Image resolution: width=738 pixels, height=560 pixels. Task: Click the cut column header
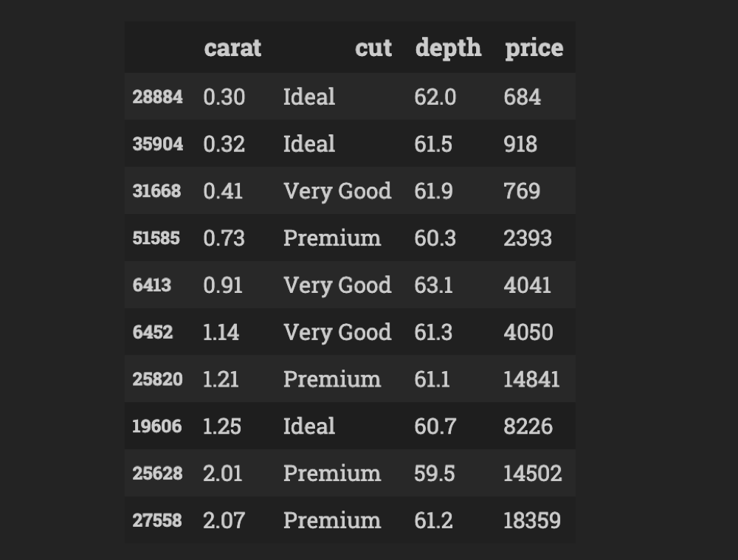click(373, 47)
